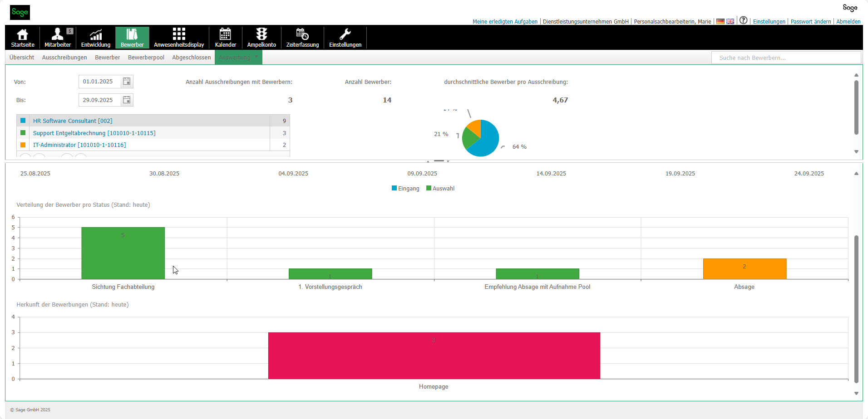Open the Zeiterfassung module

pos(302,38)
